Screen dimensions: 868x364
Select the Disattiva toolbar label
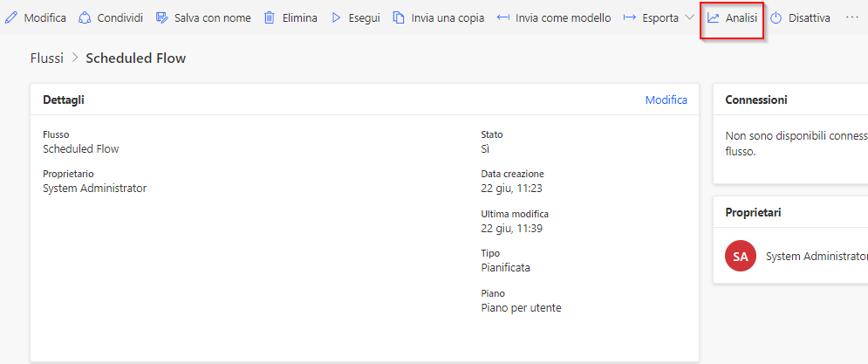pos(810,18)
